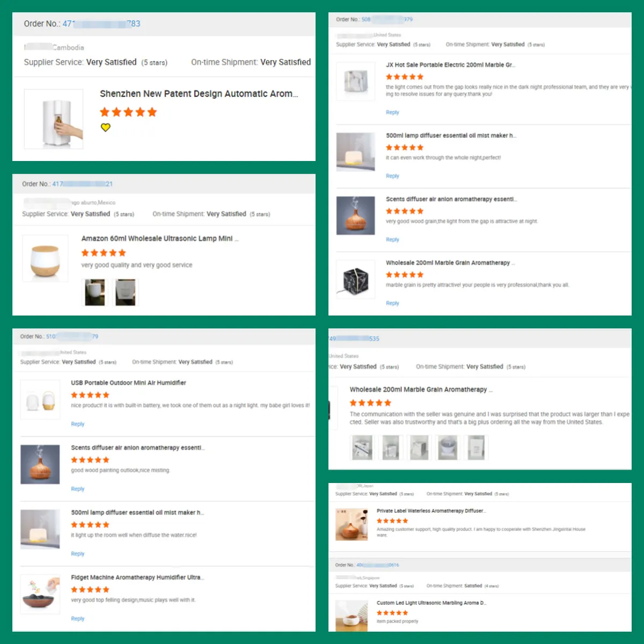View first photo in the Wholesale 200ml Marble review
Viewport: 644px width, 644px height.
click(x=362, y=448)
